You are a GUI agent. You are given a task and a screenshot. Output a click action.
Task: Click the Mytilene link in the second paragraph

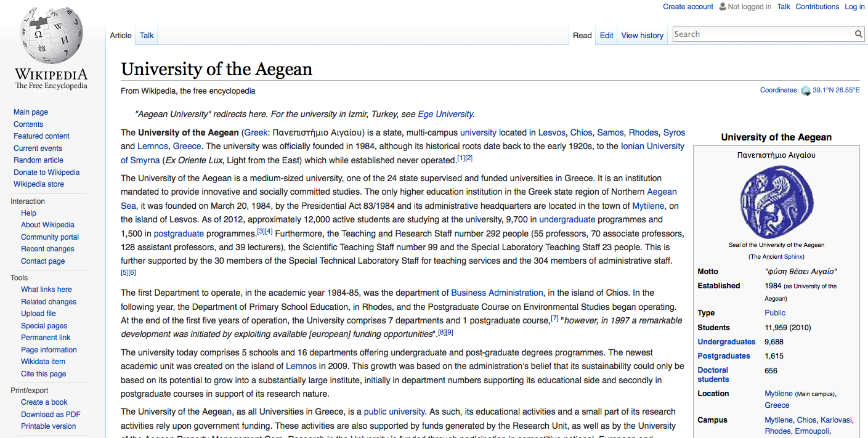pyautogui.click(x=649, y=206)
